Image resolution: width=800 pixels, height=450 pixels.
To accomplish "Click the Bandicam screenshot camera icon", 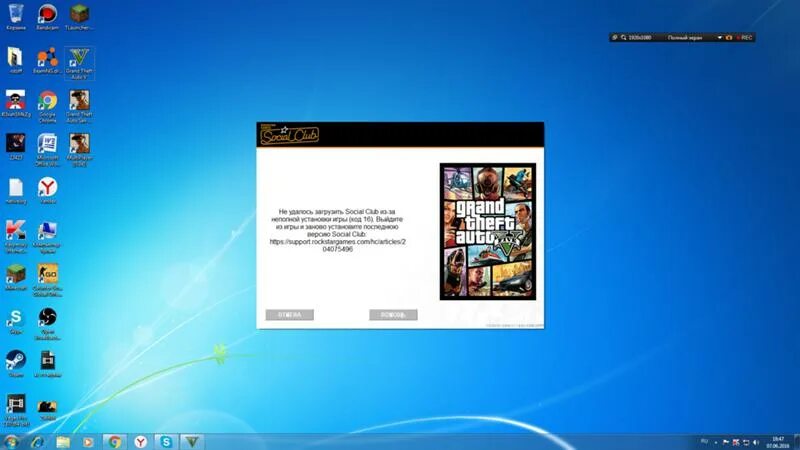I will click(x=729, y=38).
